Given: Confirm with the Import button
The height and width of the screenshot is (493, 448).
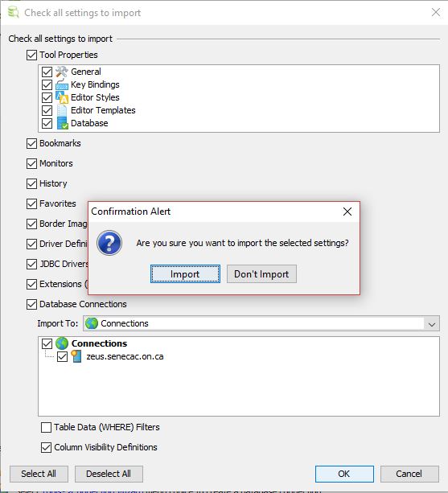Looking at the screenshot, I should pyautogui.click(x=185, y=274).
